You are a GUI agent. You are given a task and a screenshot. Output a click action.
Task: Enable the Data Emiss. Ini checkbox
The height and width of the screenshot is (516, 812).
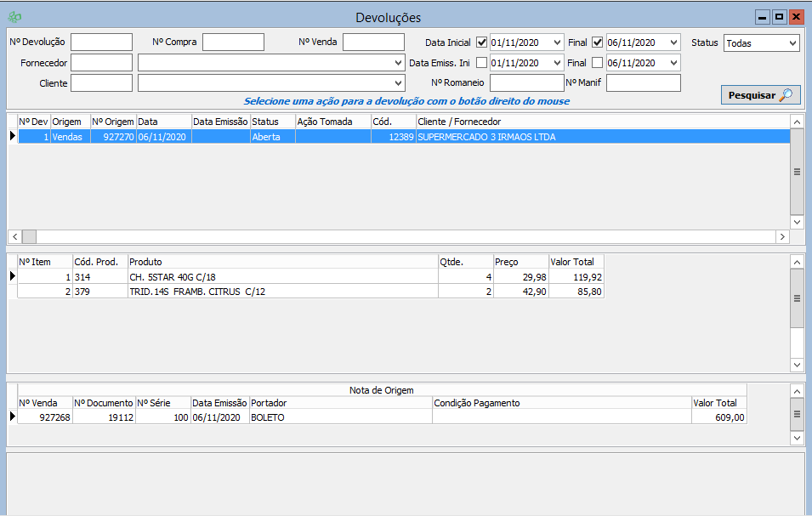pos(482,63)
